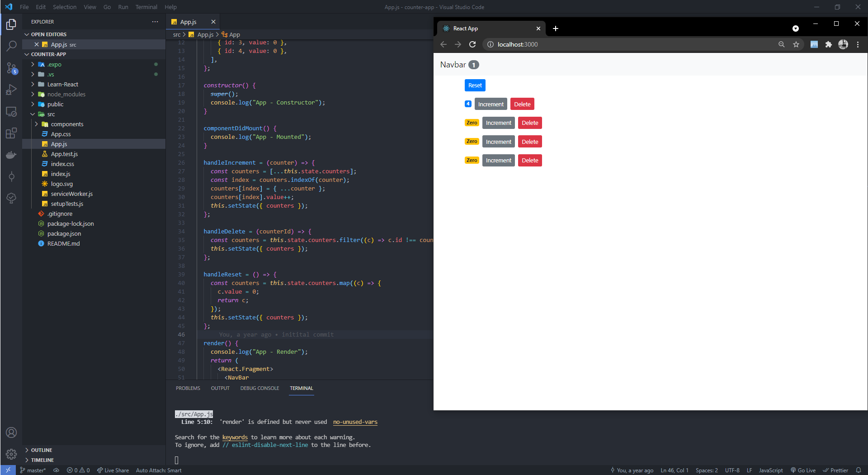Click Increment for the counter showing 4
The height and width of the screenshot is (475, 868).
[x=491, y=104]
